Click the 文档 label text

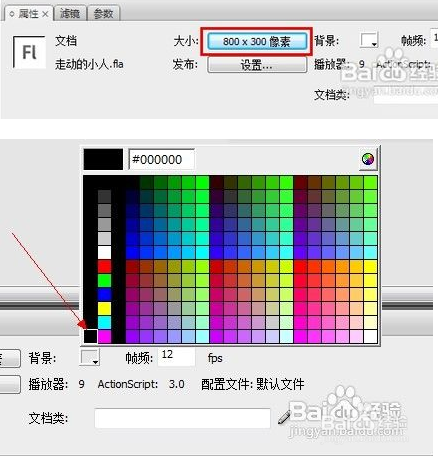coord(66,41)
